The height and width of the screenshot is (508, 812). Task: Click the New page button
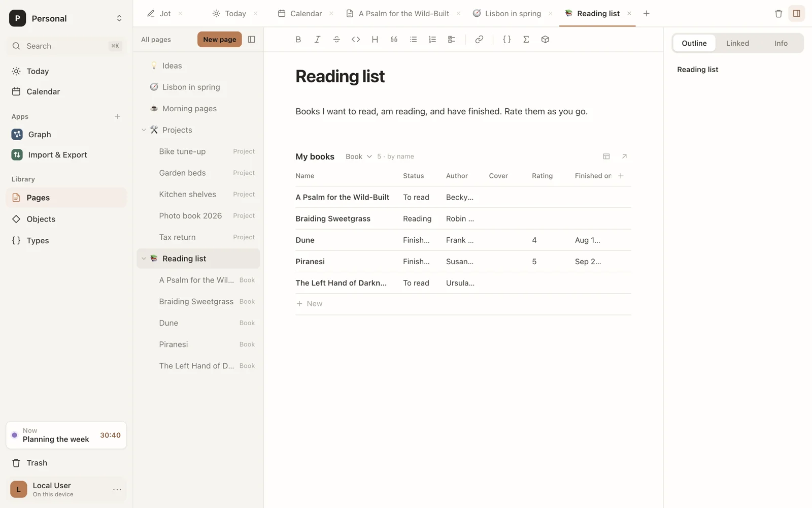tap(220, 39)
